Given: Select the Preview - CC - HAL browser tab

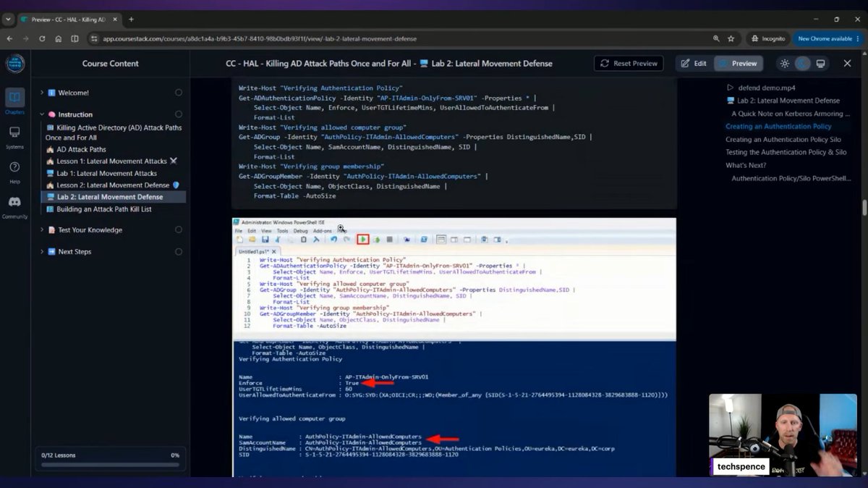Looking at the screenshot, I should [x=69, y=20].
